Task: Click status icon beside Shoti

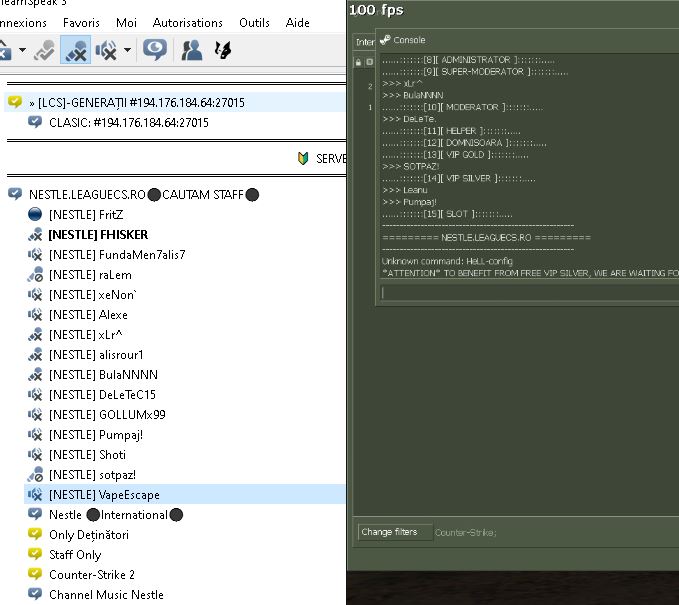Action: click(x=35, y=455)
